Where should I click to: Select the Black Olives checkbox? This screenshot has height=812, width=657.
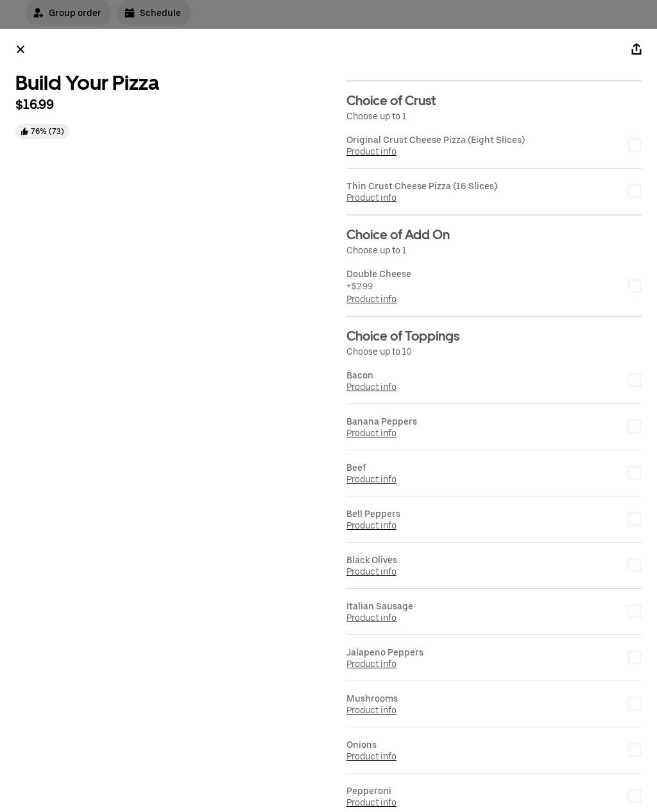point(635,565)
